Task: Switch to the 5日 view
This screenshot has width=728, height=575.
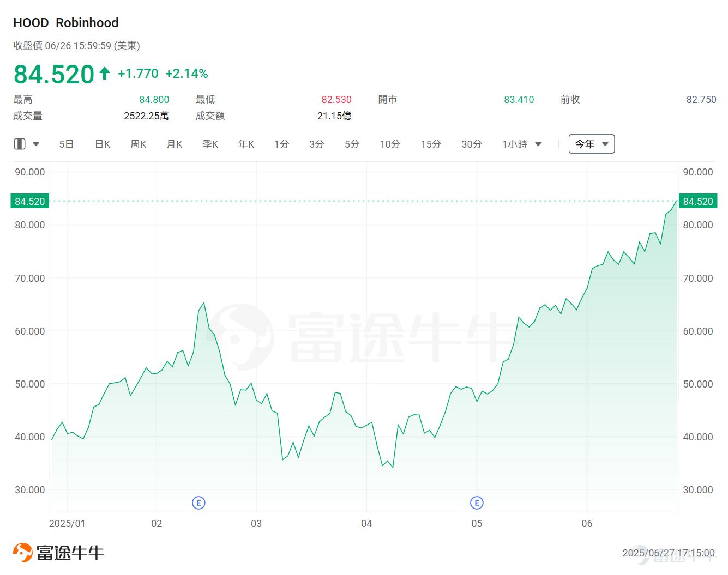Action: click(67, 144)
